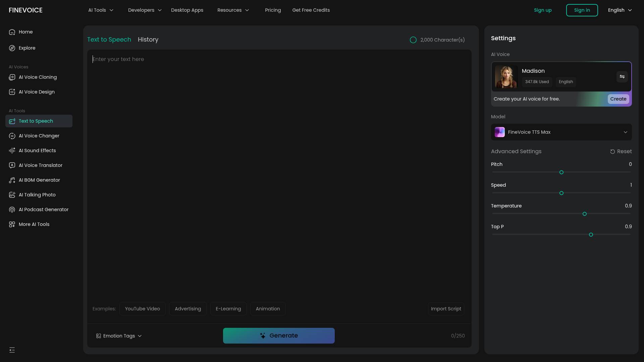Click the Pitch slider handle
This screenshot has height=362, width=644.
click(x=561, y=172)
